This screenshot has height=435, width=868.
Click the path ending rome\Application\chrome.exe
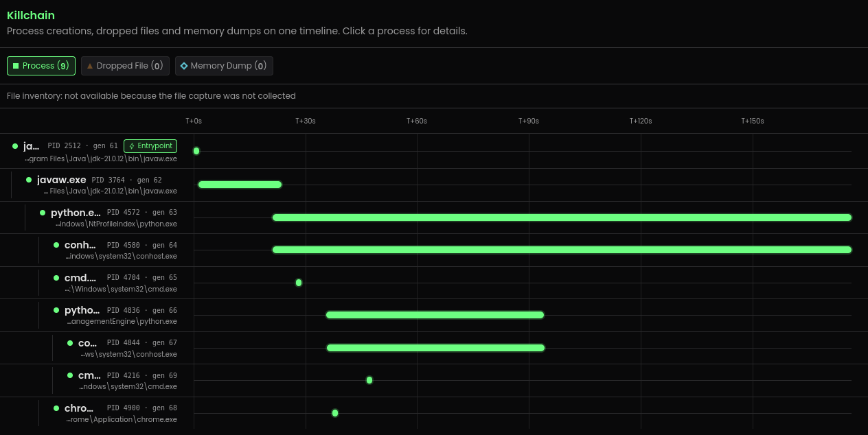pos(122,419)
